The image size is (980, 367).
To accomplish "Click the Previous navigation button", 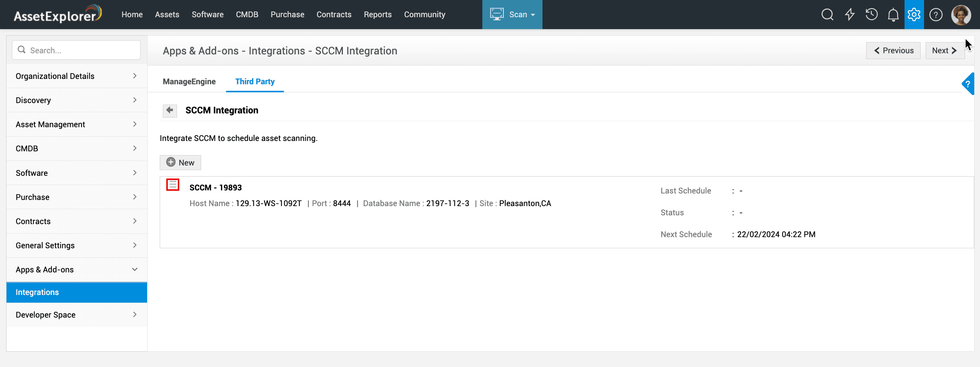I will click(x=893, y=51).
